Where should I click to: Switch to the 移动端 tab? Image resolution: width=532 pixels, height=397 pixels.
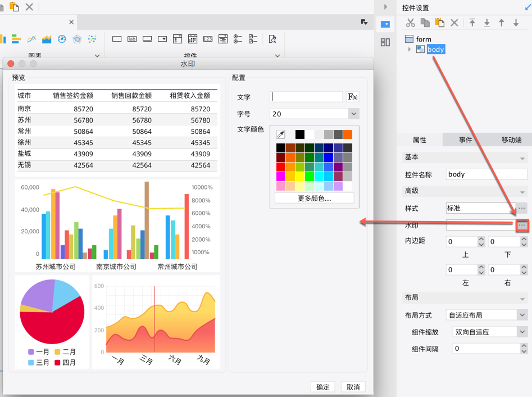pyautogui.click(x=511, y=140)
